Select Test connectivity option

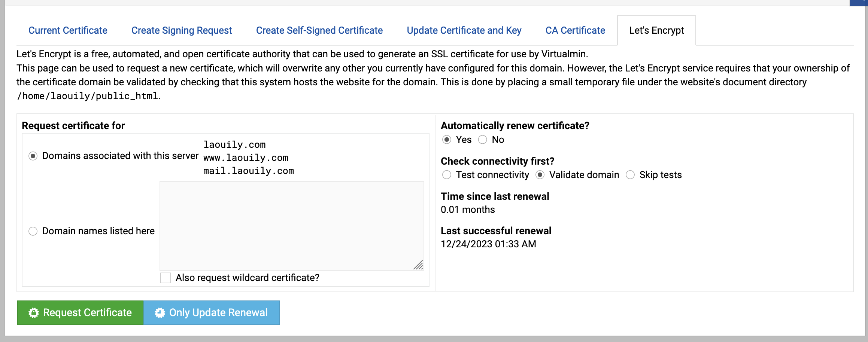click(446, 175)
